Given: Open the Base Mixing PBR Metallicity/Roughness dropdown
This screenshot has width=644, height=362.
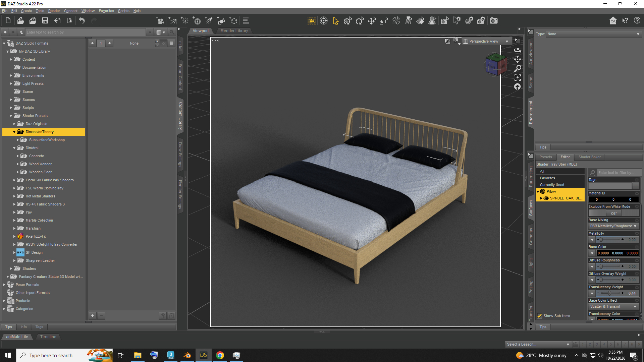Looking at the screenshot, I should (613, 226).
